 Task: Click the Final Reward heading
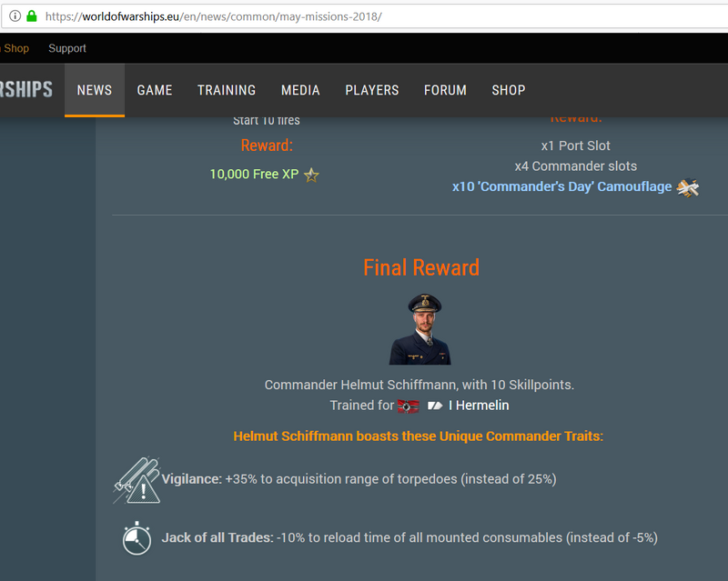tap(421, 267)
